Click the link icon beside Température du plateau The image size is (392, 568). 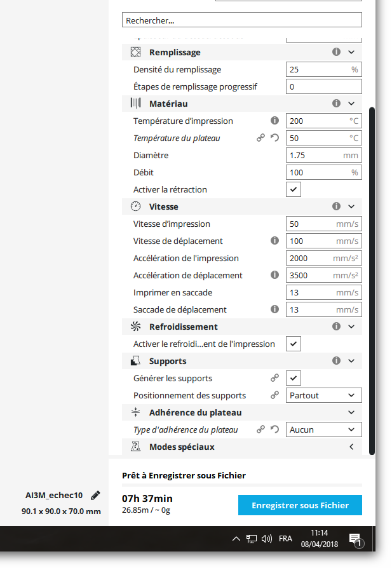260,138
